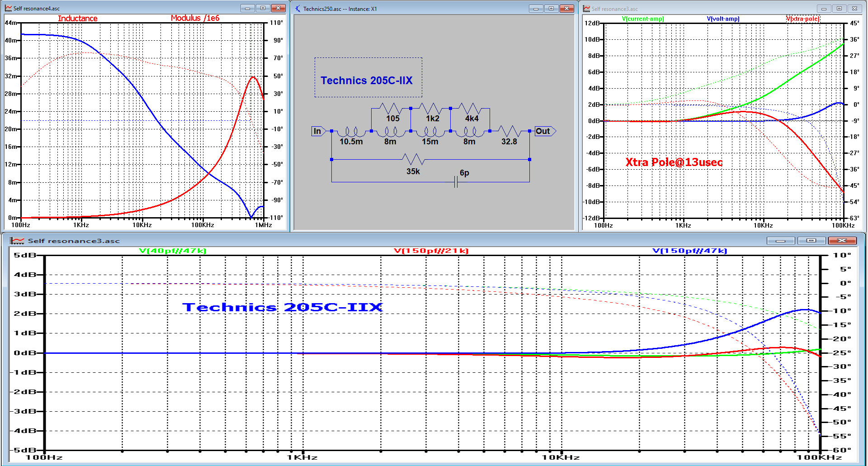Minimize the window containing the V[150pf//21k] trace

coord(781,241)
